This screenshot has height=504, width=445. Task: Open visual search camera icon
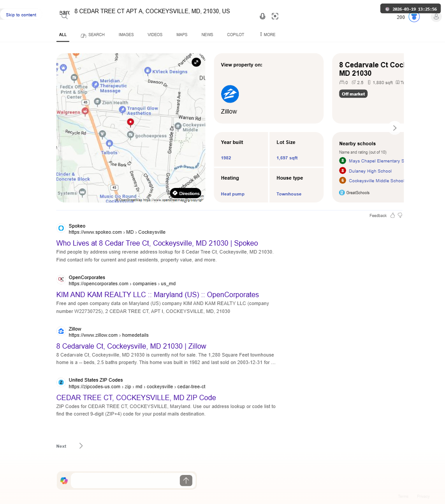point(275,16)
